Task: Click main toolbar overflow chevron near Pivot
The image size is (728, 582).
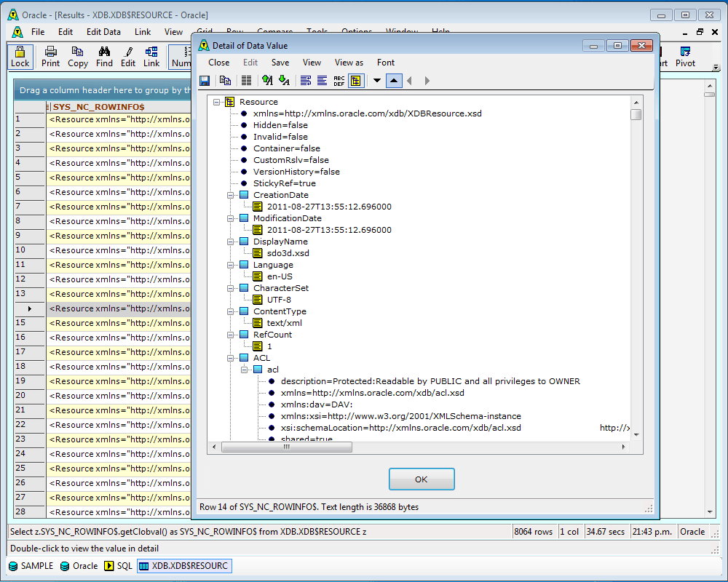Action: 716,68
